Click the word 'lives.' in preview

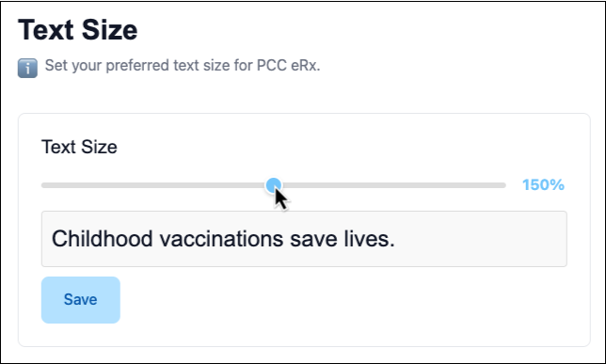pos(369,239)
